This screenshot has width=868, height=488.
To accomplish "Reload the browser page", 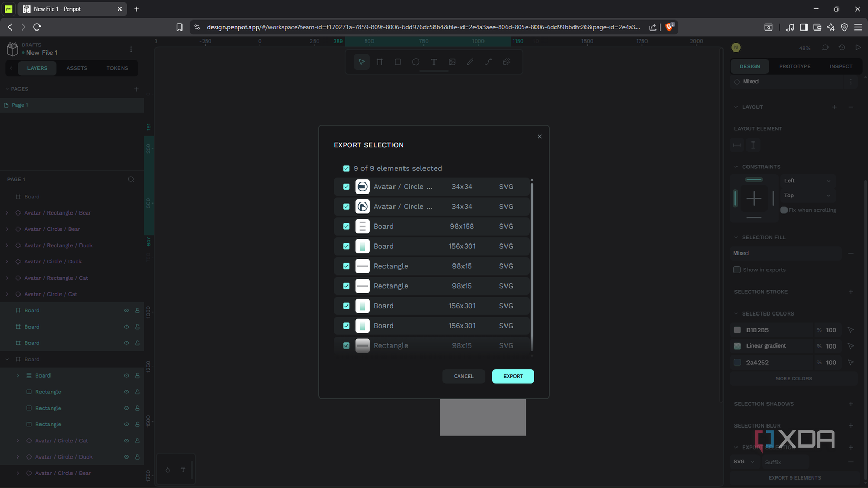I will pos(37,27).
